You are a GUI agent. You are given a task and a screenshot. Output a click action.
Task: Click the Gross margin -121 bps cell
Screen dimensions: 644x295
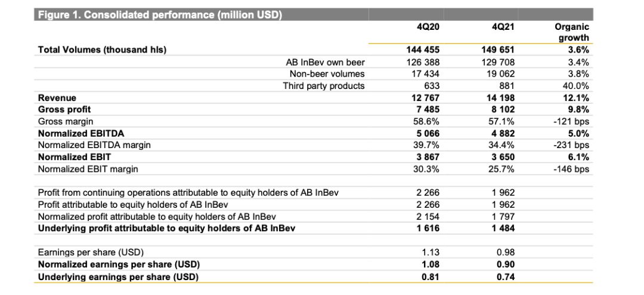[x=572, y=121]
